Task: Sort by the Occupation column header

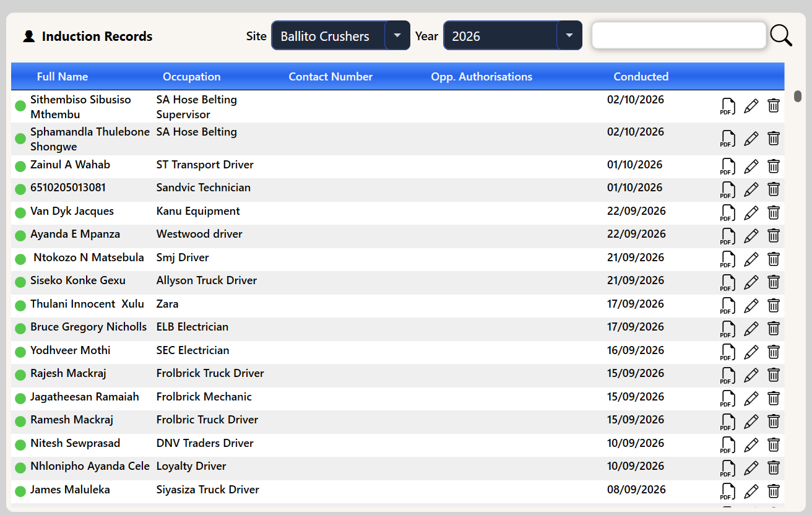Action: (x=192, y=77)
